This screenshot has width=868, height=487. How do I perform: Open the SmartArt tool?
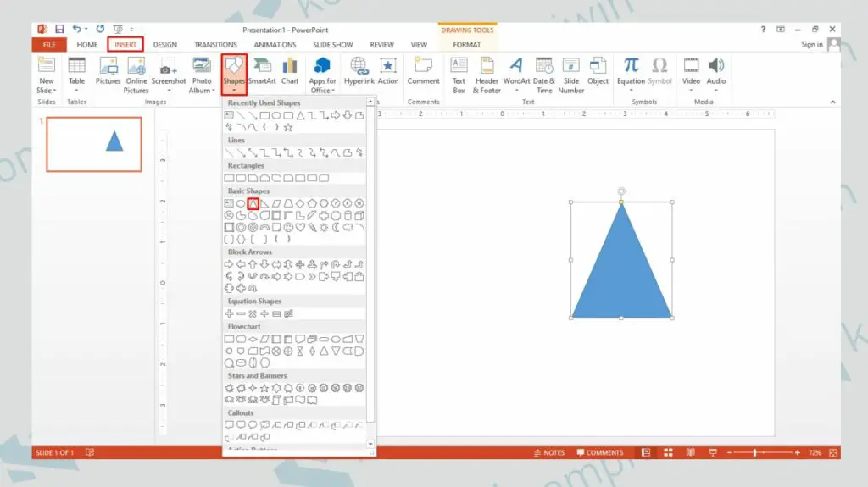(262, 71)
